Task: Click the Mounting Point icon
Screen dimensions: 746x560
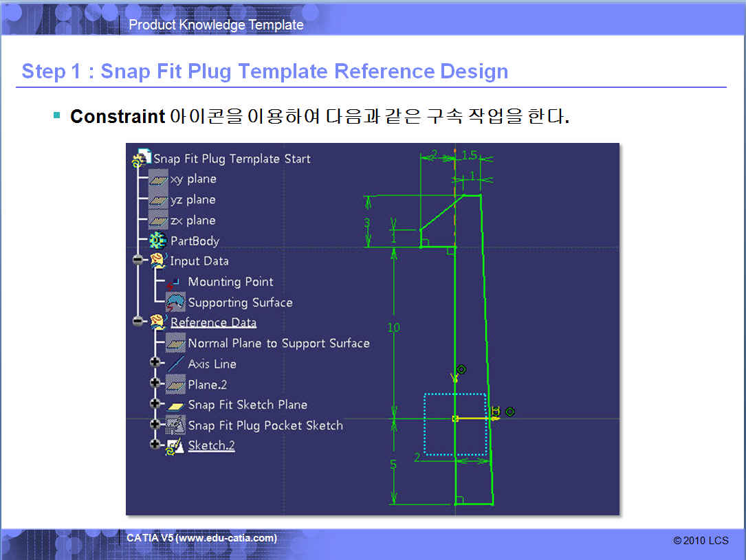Action: point(175,282)
